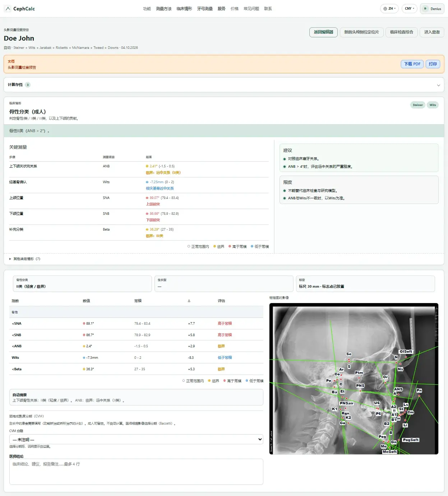Click the Steiner method badge

coord(418,105)
